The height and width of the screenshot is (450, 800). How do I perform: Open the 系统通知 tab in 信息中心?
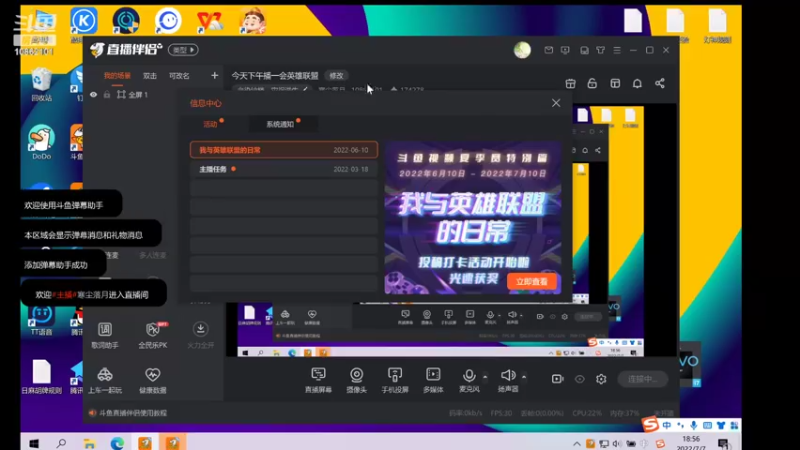280,124
